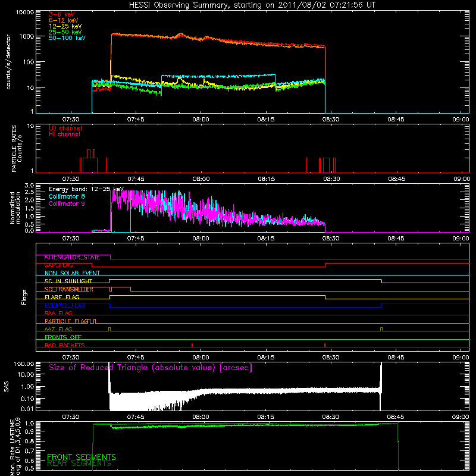Image resolution: width=476 pixels, height=476 pixels.
Task: Select the cyan 50-100 keV legend label
Action: pyautogui.click(x=67, y=38)
